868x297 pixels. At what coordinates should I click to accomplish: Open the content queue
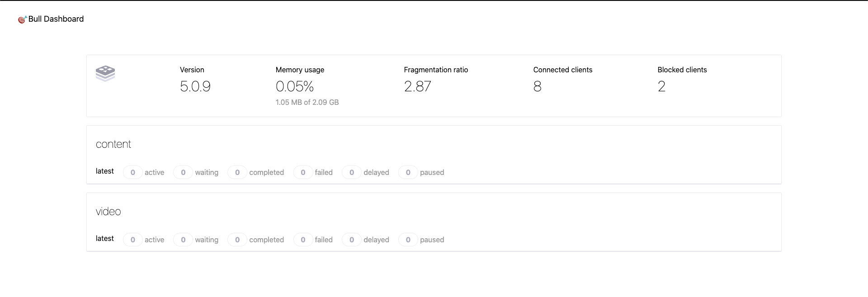113,144
